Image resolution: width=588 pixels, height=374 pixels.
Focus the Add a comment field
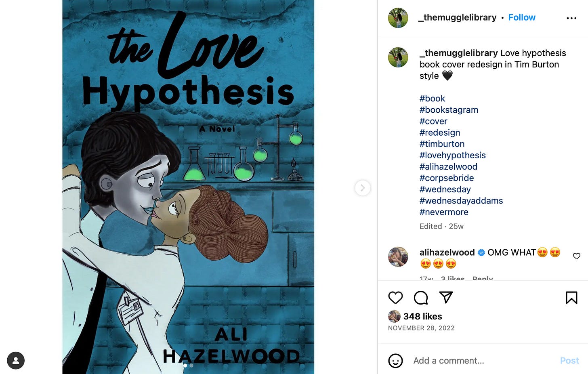(x=481, y=361)
